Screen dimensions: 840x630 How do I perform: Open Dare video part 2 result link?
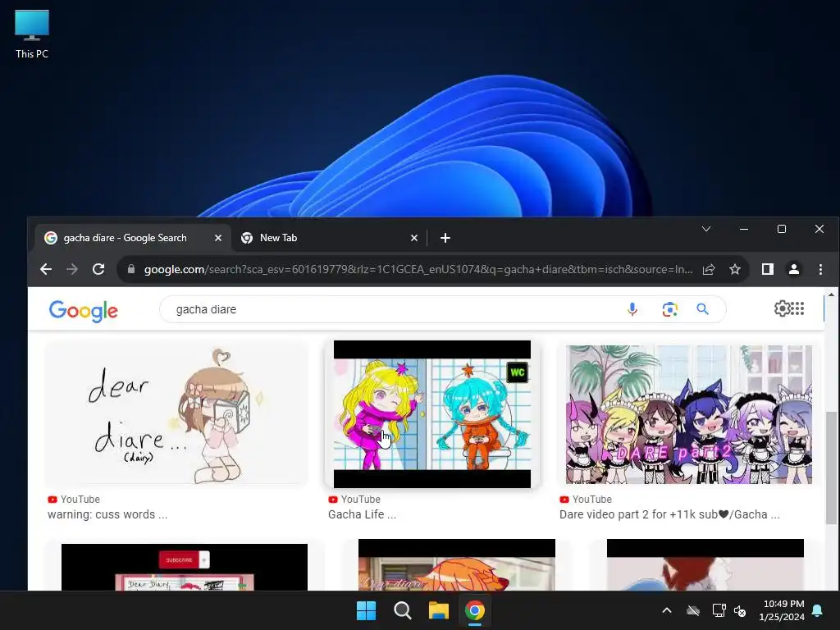pyautogui.click(x=669, y=514)
